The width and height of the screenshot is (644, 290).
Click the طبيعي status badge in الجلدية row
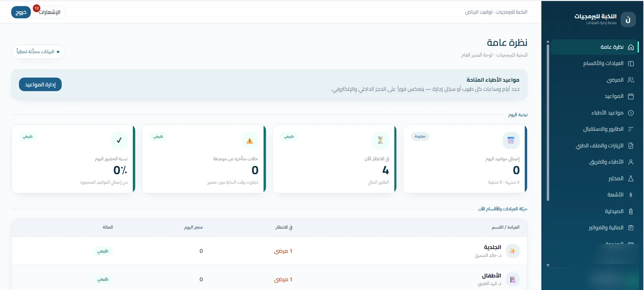pyautogui.click(x=103, y=251)
